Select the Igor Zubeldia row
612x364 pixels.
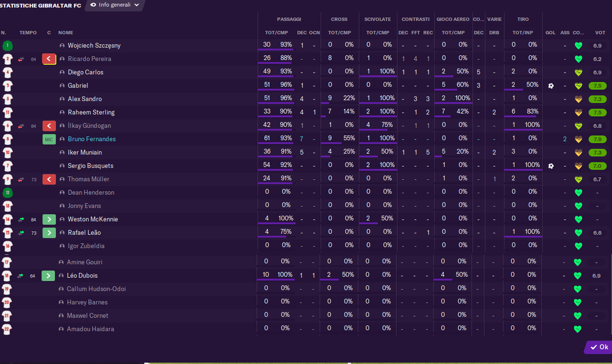pyautogui.click(x=306, y=246)
